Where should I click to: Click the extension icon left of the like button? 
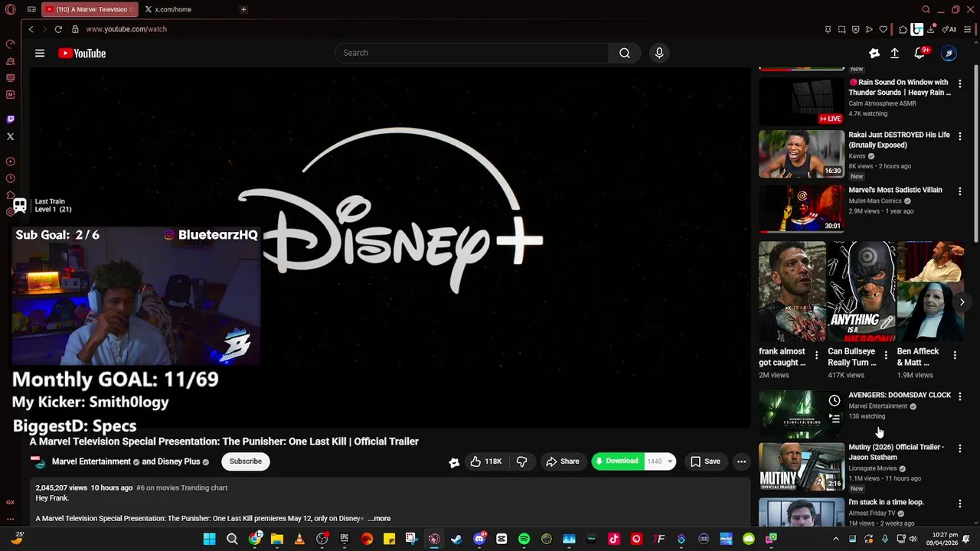coord(454,461)
